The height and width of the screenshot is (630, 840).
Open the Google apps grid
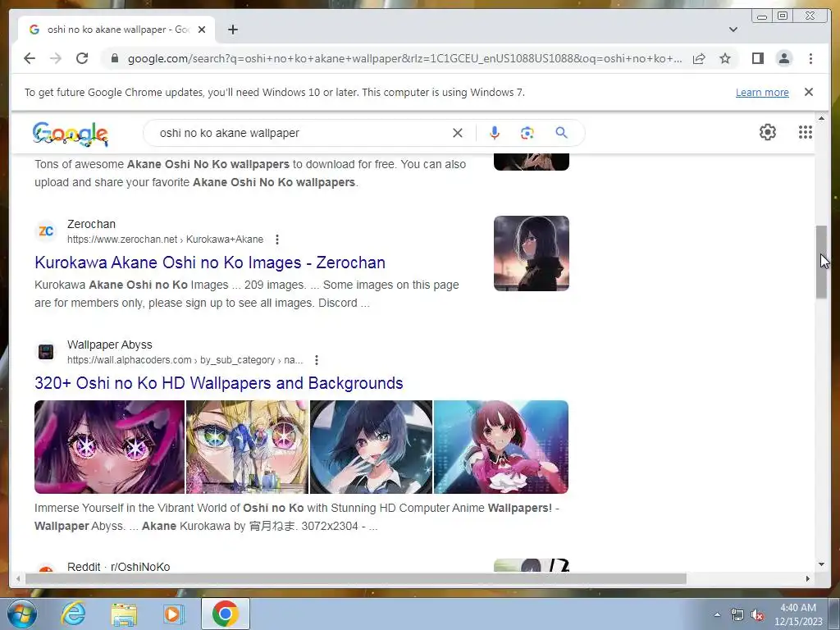click(806, 132)
